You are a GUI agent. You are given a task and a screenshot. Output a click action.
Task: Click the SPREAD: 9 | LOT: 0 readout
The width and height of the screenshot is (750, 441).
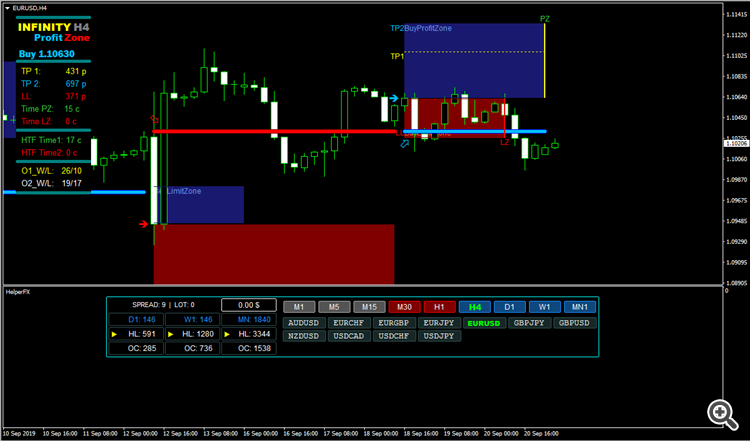point(164,305)
